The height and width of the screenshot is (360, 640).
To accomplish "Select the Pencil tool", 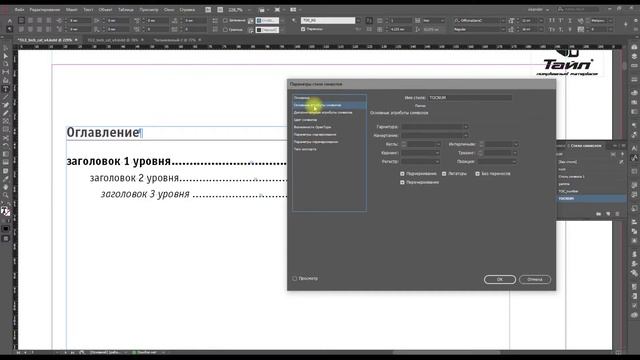I will tap(6, 113).
